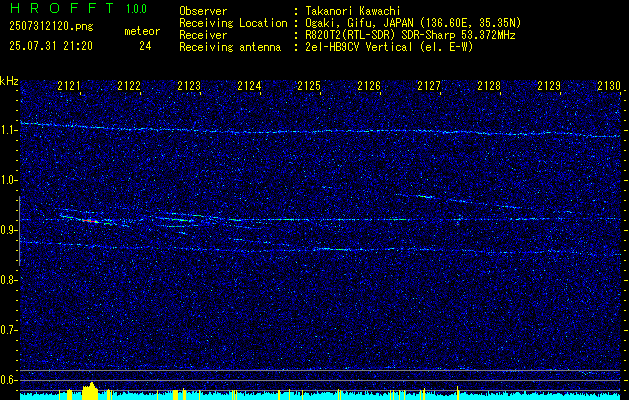Screen dimensions: 629x400
Task: Click the 2126 time axis marker
Action: [369, 85]
